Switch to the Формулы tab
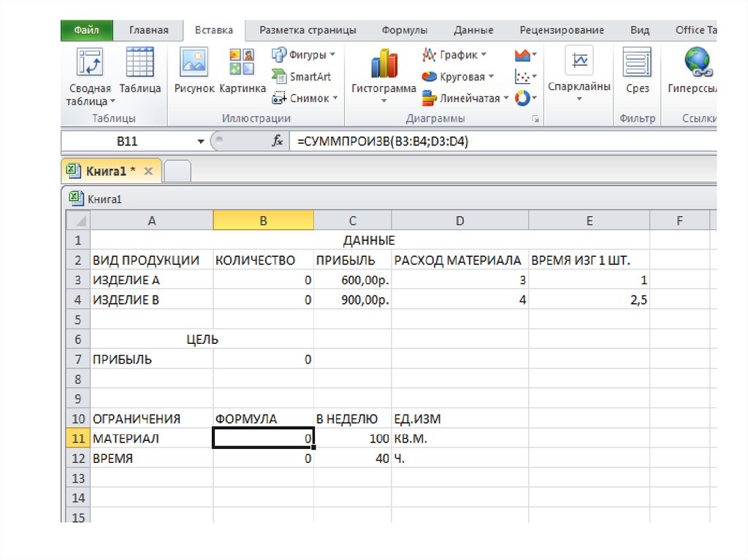This screenshot has width=748, height=560. (x=405, y=30)
